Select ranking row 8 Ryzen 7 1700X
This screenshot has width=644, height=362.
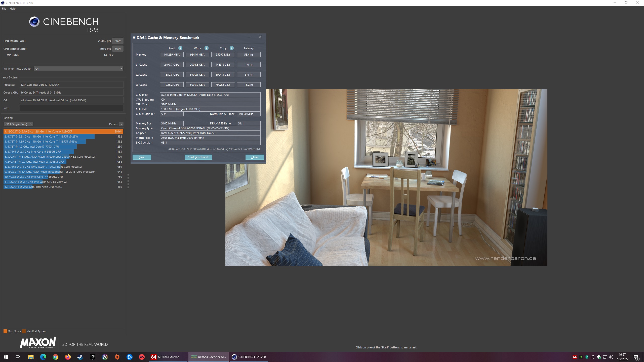pos(63,167)
